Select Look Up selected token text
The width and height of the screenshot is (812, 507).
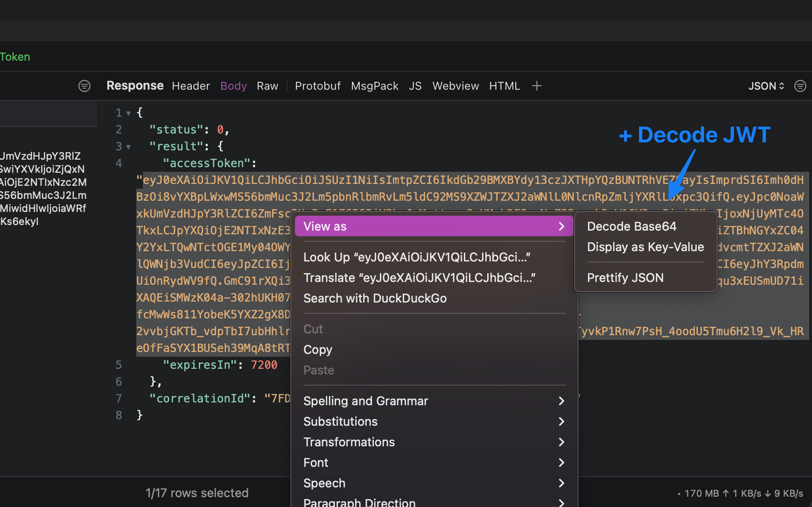click(434, 257)
